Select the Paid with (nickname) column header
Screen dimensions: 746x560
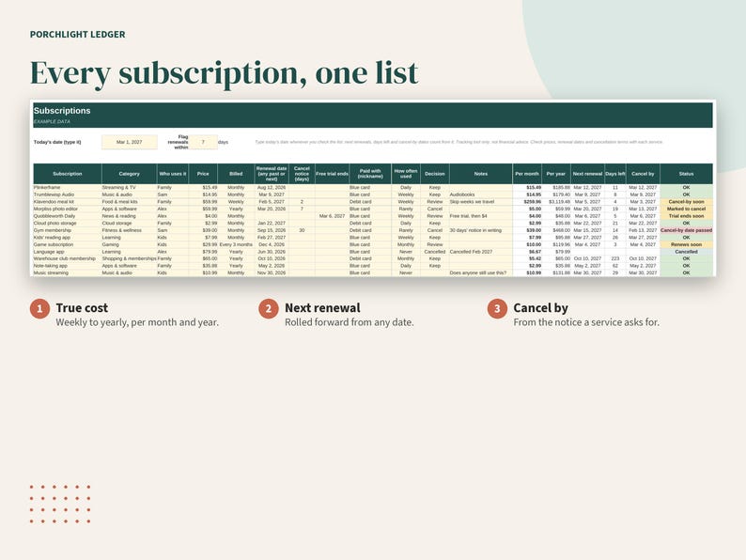point(370,174)
